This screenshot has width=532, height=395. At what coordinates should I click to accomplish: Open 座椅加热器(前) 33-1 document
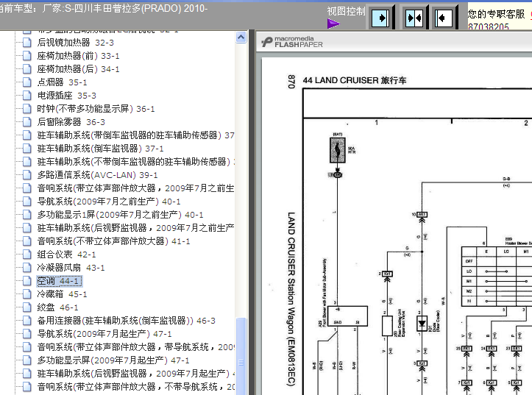click(78, 56)
